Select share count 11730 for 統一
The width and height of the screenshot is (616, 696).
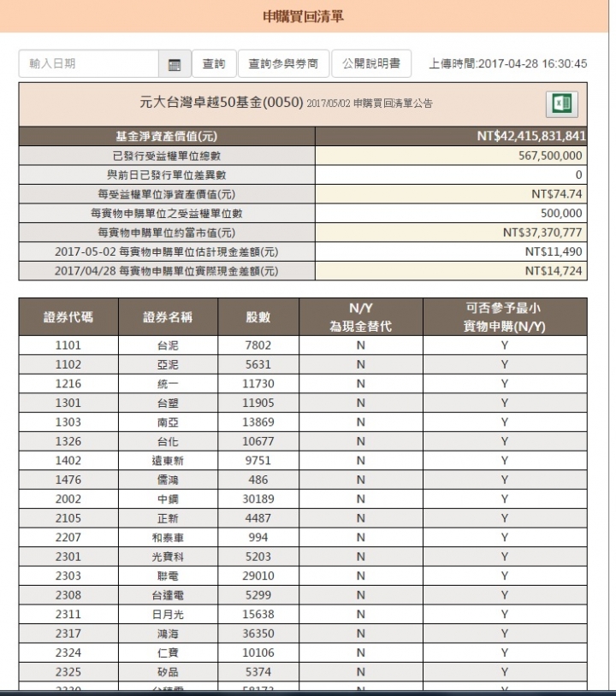click(258, 384)
